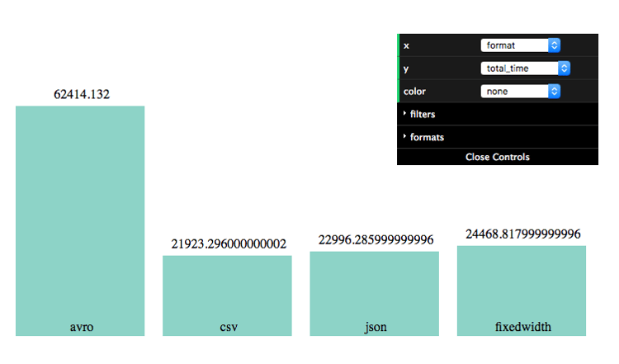Screen dimensions: 619x364
Task: Select the fixedwidth bar
Action: tap(522, 291)
